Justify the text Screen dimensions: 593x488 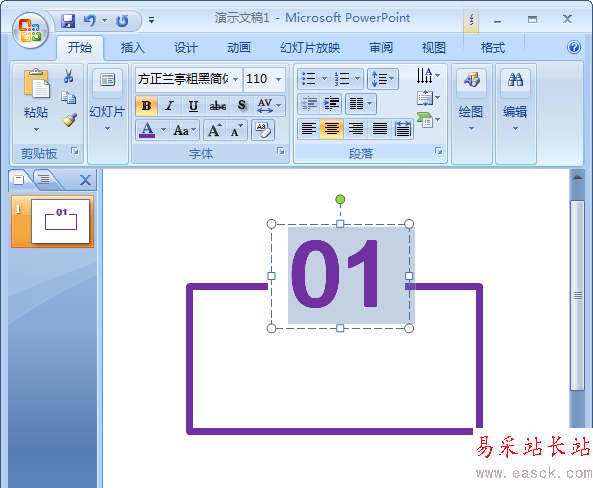pos(379,129)
